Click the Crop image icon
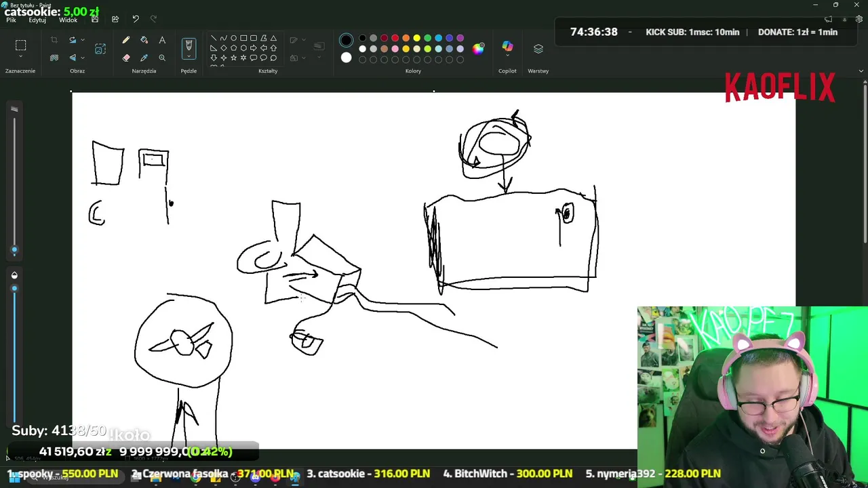The image size is (868, 488). (54, 40)
